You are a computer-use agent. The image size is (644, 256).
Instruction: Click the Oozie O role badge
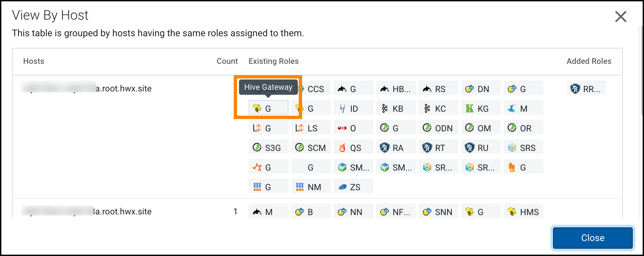(x=353, y=127)
